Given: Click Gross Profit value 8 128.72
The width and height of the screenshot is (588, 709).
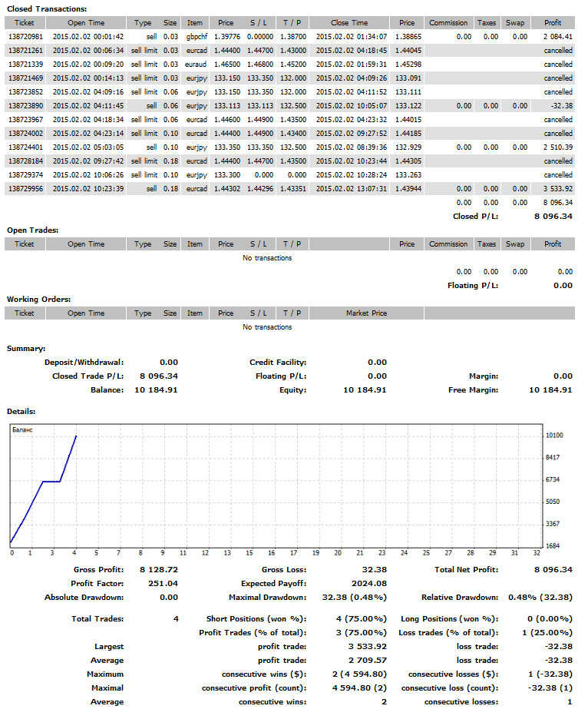Looking at the screenshot, I should [x=159, y=570].
